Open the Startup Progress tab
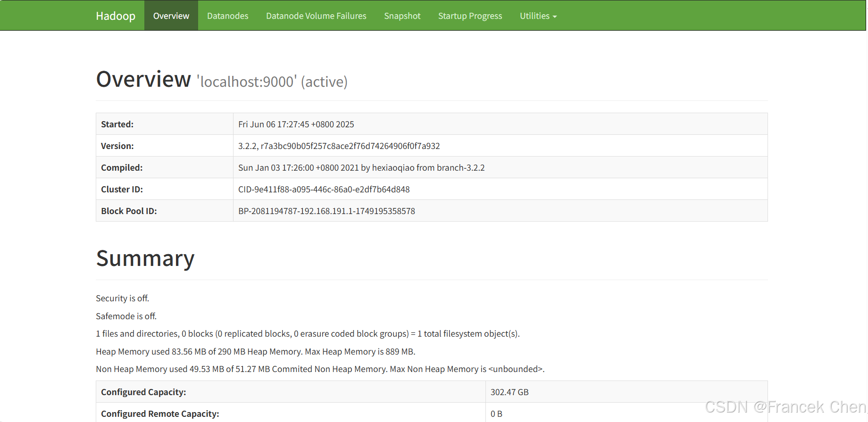The height and width of the screenshot is (422, 868). 470,16
